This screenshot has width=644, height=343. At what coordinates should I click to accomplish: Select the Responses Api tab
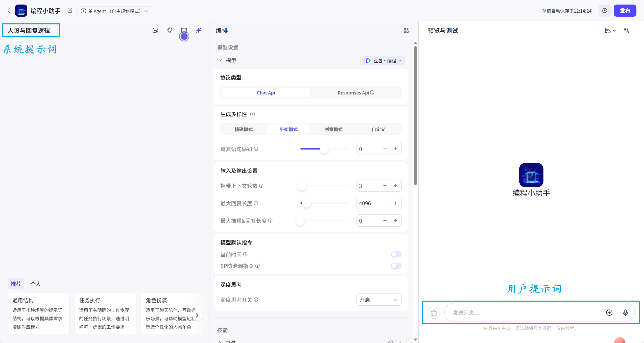tap(355, 92)
